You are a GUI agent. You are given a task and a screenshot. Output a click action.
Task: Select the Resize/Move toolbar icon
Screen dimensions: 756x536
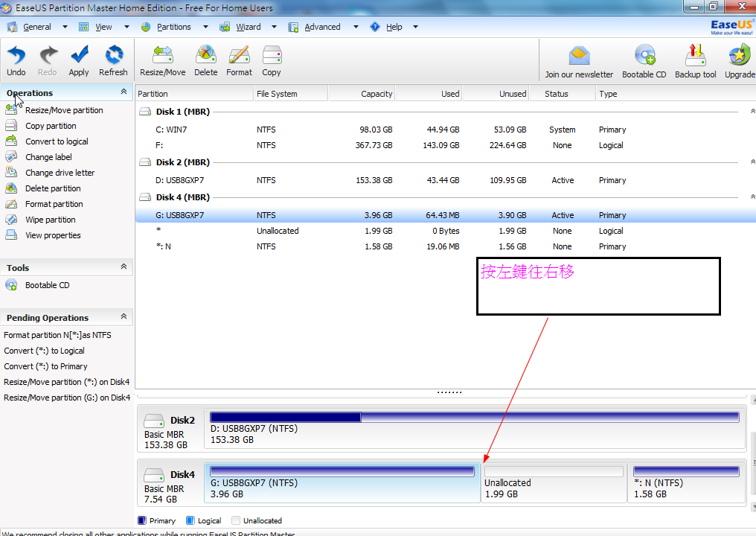click(x=162, y=55)
